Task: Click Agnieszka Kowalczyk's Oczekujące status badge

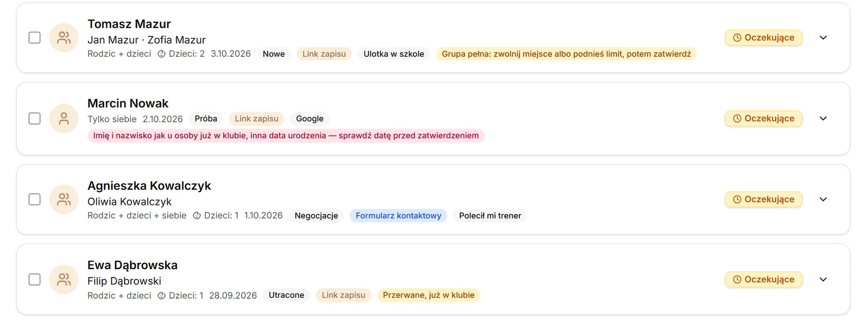Action: (764, 199)
